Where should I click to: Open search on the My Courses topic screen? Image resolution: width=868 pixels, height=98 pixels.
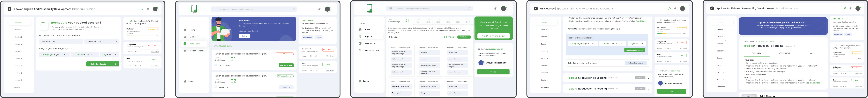[x=669, y=8]
